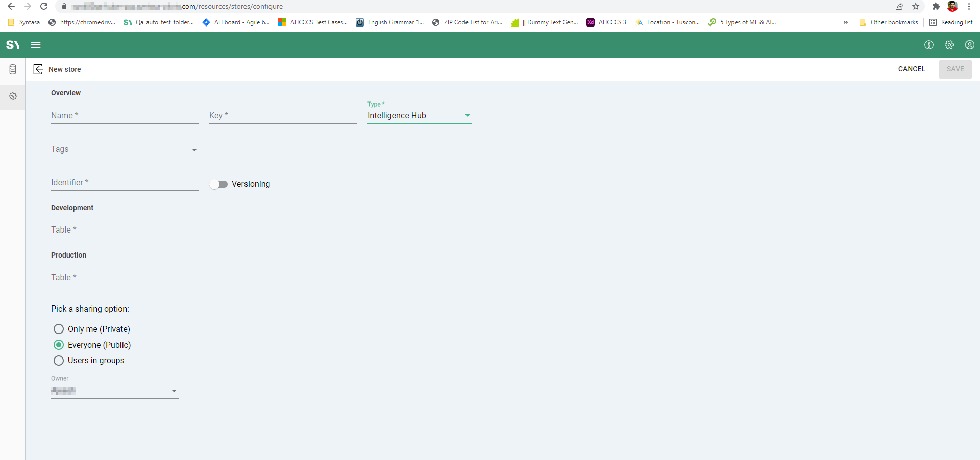Viewport: 980px width, 460px height.
Task: Click the database stores sidebar icon
Action: 13,69
